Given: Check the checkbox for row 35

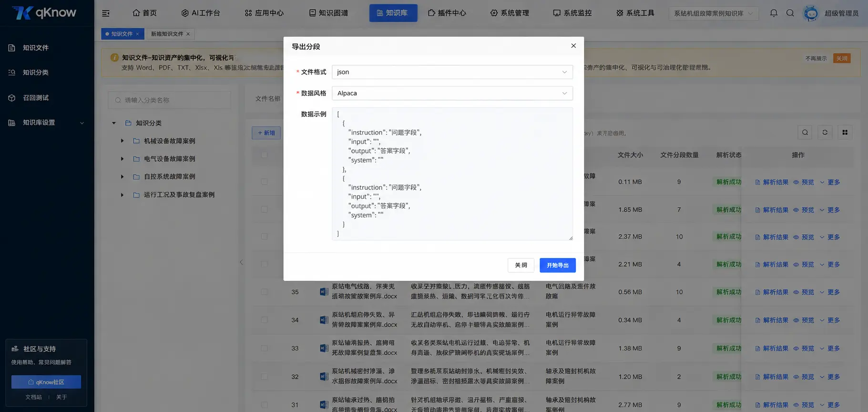Looking at the screenshot, I should click(x=265, y=292).
